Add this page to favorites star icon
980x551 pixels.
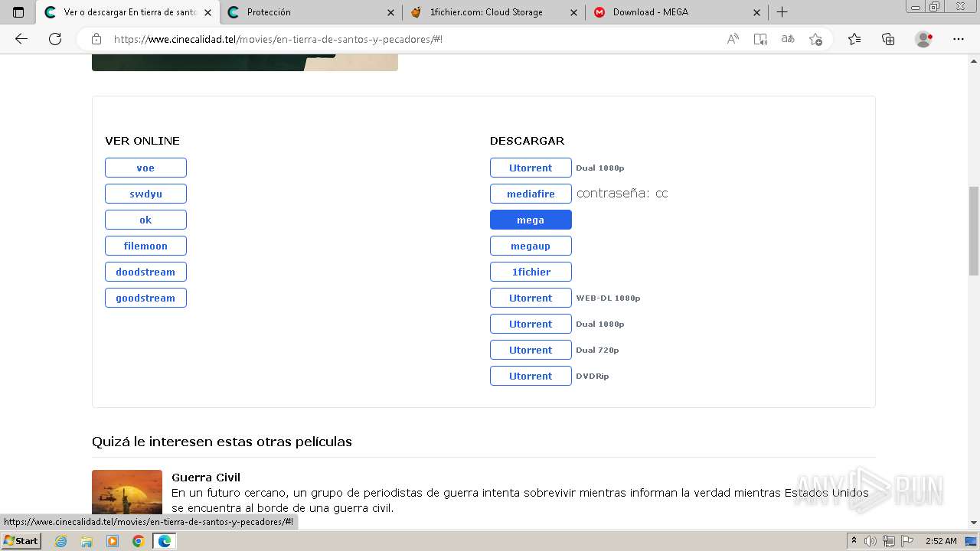coord(815,39)
